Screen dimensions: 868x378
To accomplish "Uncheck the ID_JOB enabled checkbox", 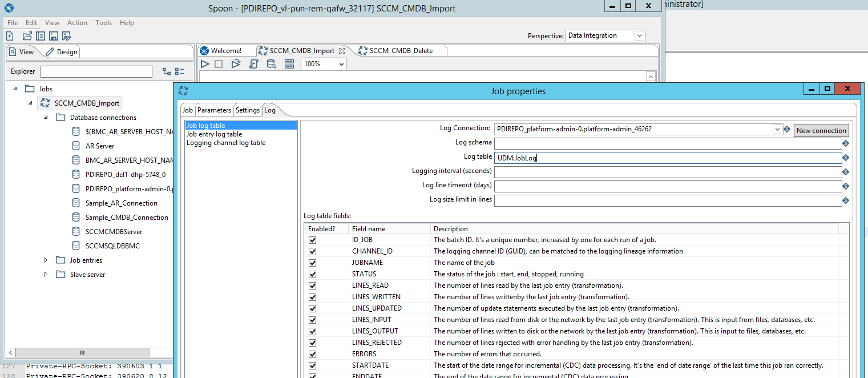I will tap(312, 240).
